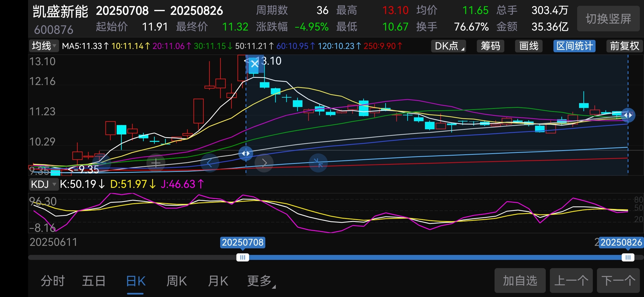Tap the 总手 303.4万 value
Viewport: 644px width, 297px height.
coord(550,10)
